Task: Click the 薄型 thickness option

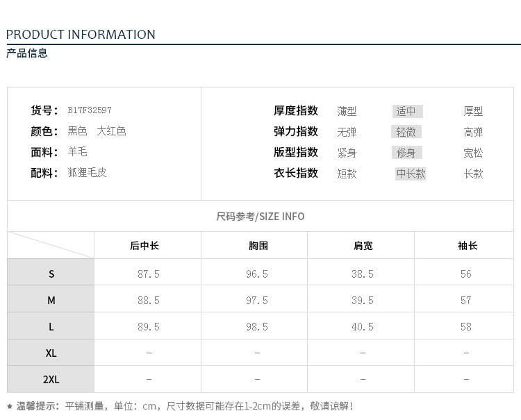Action: (x=347, y=111)
